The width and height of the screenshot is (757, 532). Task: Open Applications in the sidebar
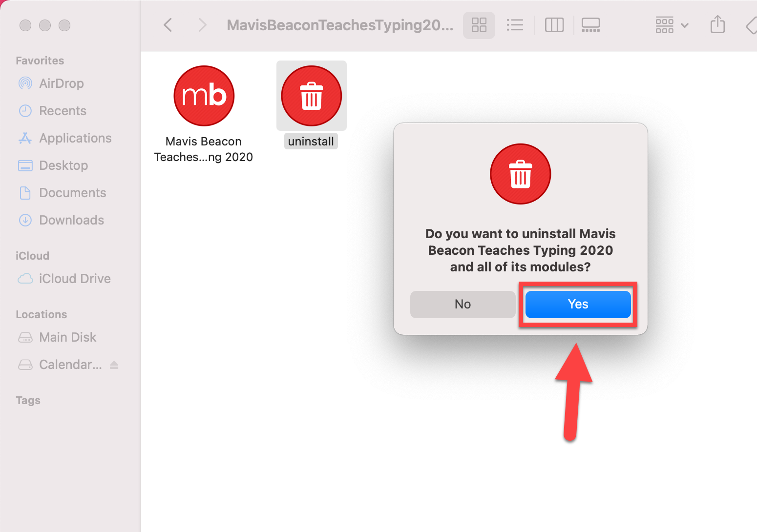[65, 138]
